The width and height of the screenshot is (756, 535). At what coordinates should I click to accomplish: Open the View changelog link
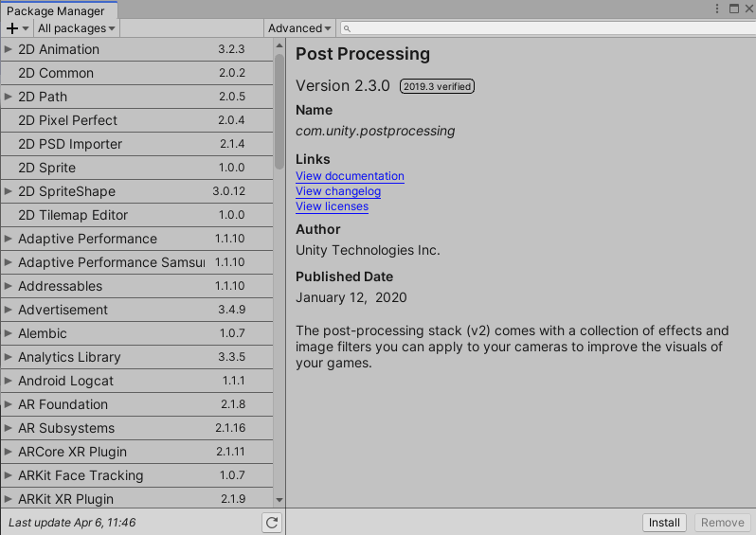click(338, 191)
